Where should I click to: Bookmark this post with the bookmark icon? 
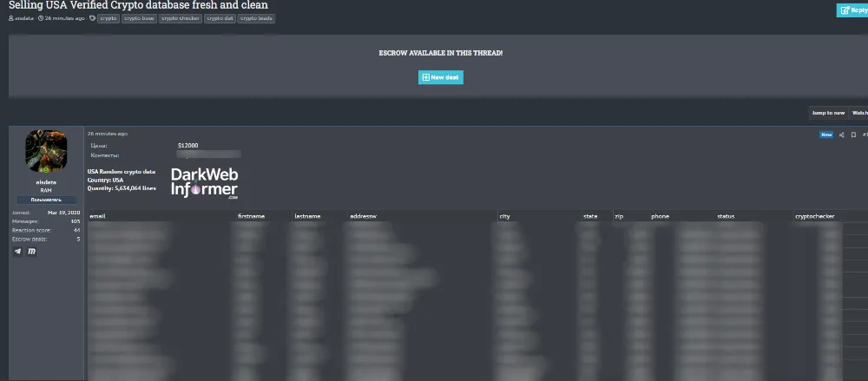point(853,135)
